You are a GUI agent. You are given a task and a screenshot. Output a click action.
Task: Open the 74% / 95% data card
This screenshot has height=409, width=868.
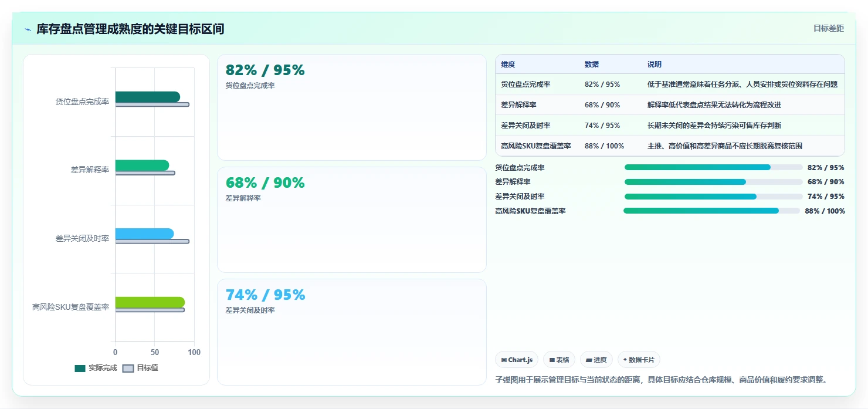click(352, 332)
